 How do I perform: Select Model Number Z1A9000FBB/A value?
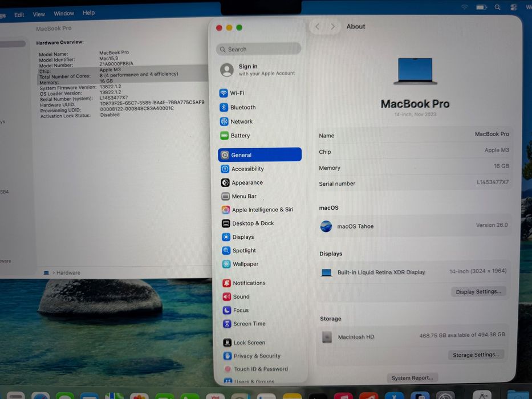(116, 64)
